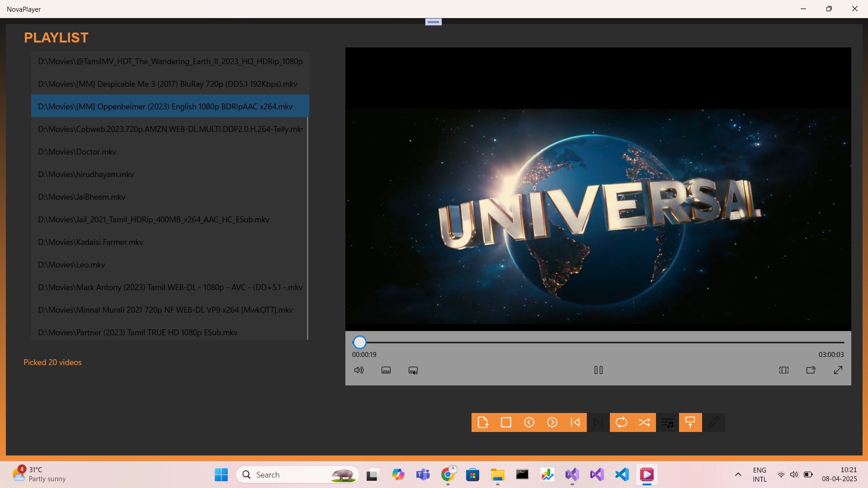
Task: Enable always-on-top pin mode
Action: [x=690, y=422]
